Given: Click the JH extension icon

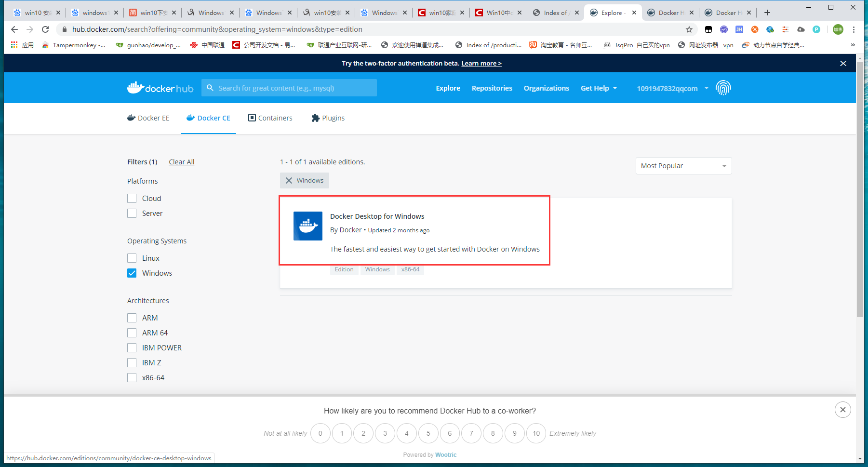Looking at the screenshot, I should pos(739,29).
